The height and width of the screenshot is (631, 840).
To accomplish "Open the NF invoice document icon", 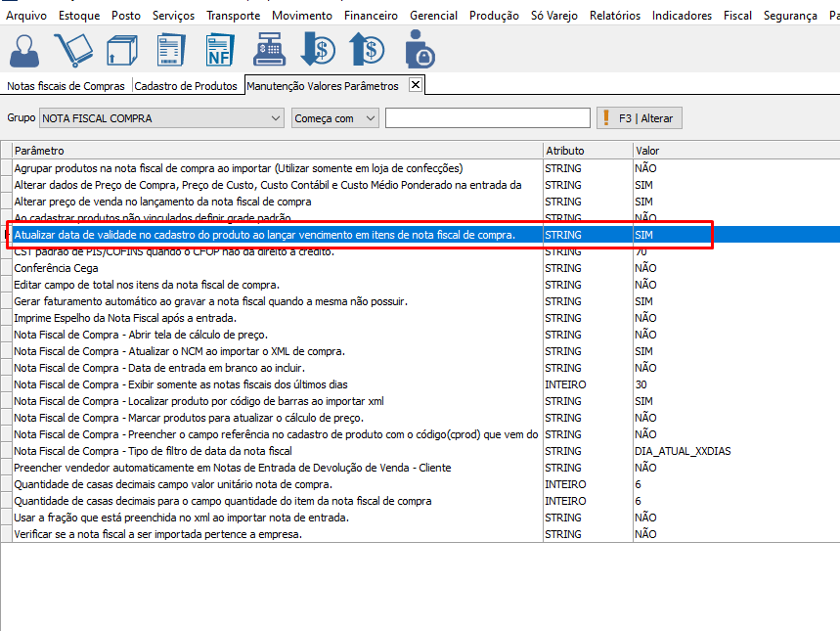I will 220,49.
